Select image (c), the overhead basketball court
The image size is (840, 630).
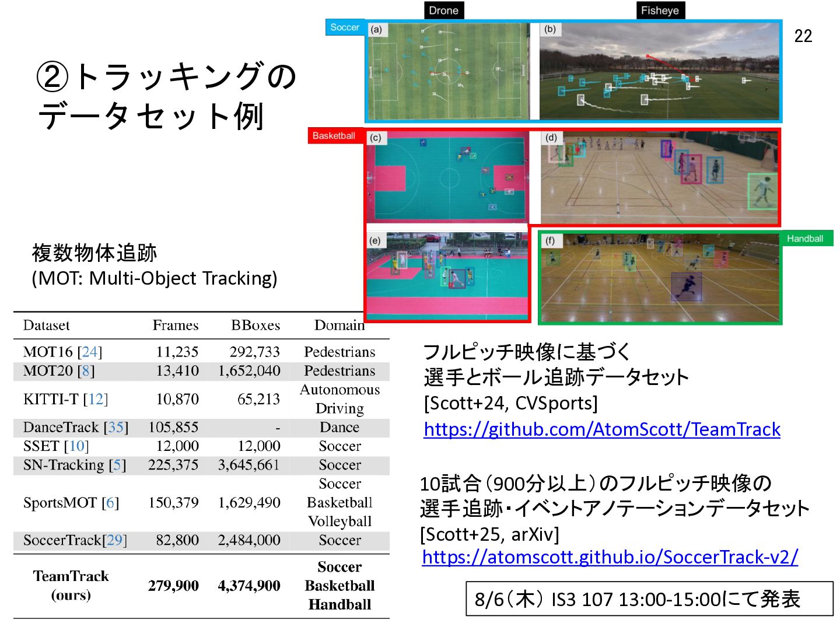pyautogui.click(x=448, y=177)
